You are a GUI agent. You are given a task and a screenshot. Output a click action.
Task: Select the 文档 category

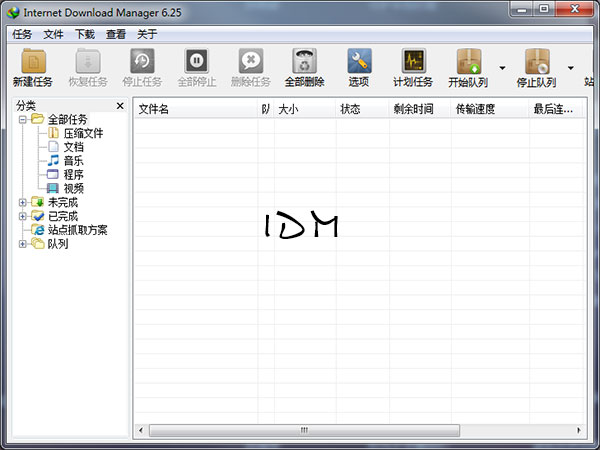coord(73,147)
